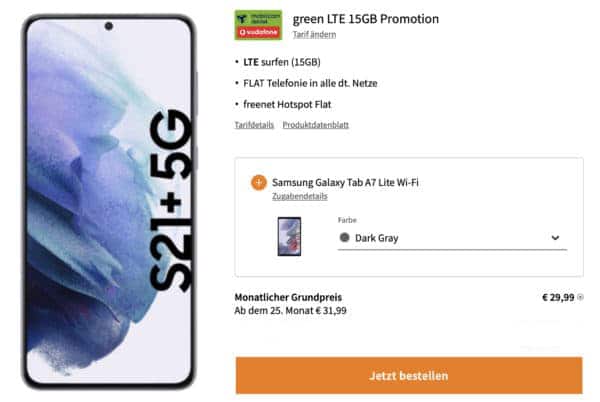Click the € 29,99 monthly price
This screenshot has width=600, height=402.
tap(558, 297)
